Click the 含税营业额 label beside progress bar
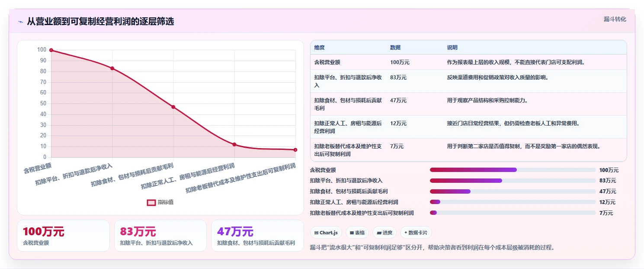This screenshot has width=644, height=269. [x=323, y=170]
